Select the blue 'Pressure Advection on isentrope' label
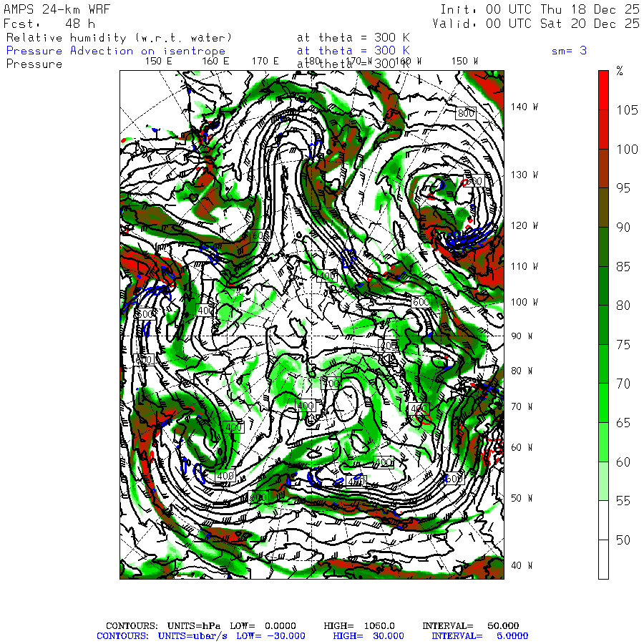This screenshot has height=644, width=644. 115,51
